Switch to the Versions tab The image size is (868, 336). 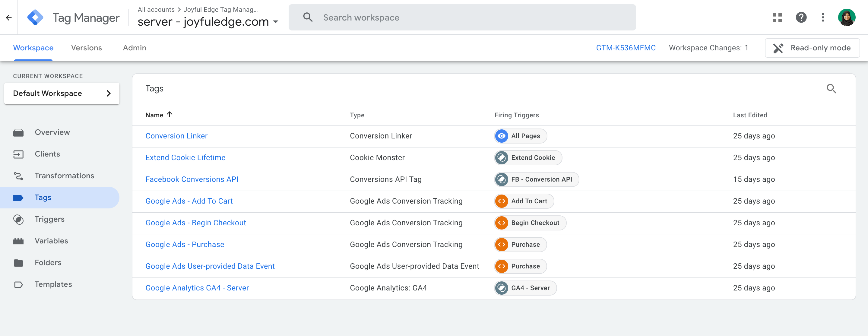click(x=87, y=48)
